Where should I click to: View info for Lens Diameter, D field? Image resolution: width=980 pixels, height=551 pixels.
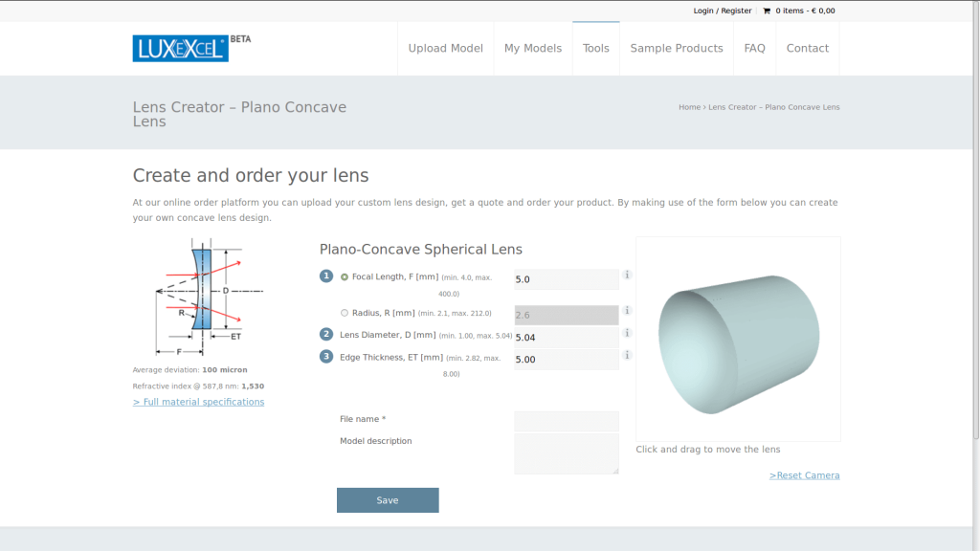pos(627,333)
